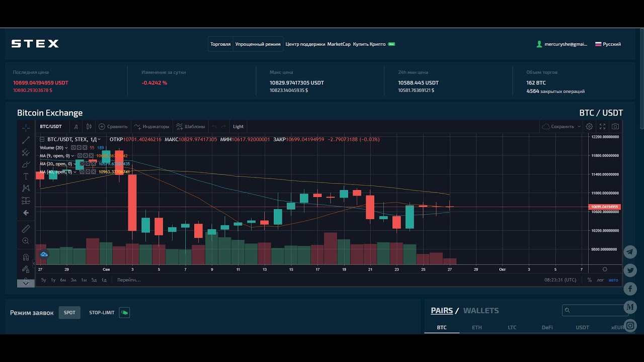The height and width of the screenshot is (362, 644).
Task: Open time axis settings gear
Action: click(605, 269)
